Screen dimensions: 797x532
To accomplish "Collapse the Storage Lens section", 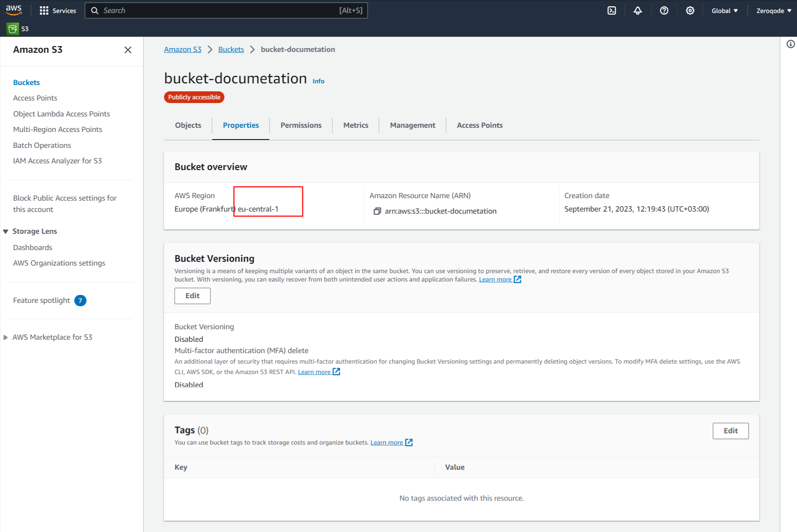I will point(5,231).
